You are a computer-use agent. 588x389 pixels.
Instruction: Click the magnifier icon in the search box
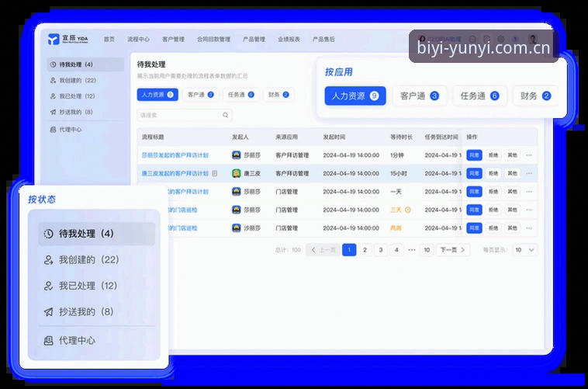pos(226,115)
